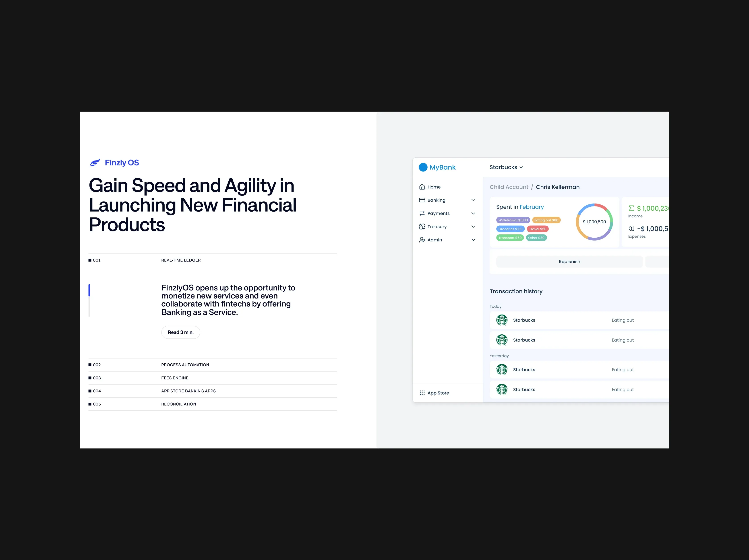This screenshot has width=749, height=560.
Task: Click the Read 3 min. button
Action: (x=180, y=332)
